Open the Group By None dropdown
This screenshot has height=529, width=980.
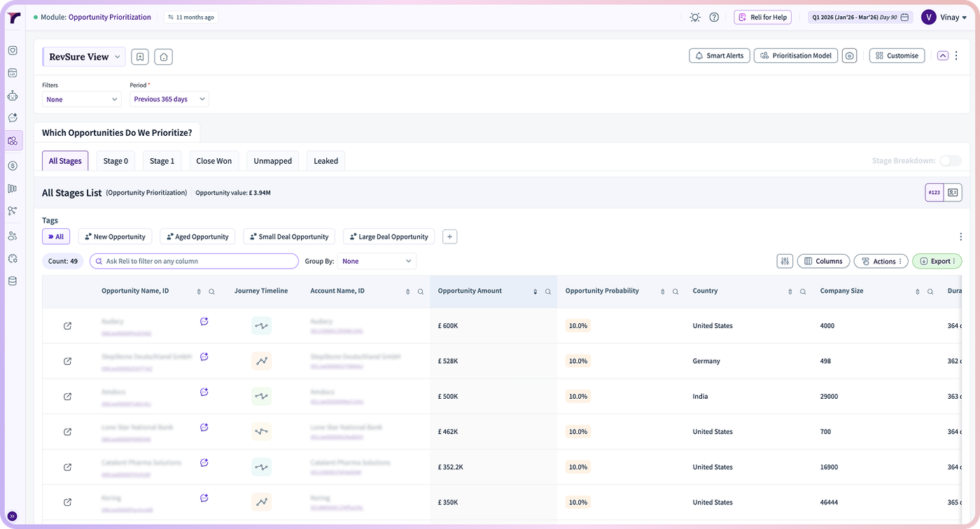[377, 261]
